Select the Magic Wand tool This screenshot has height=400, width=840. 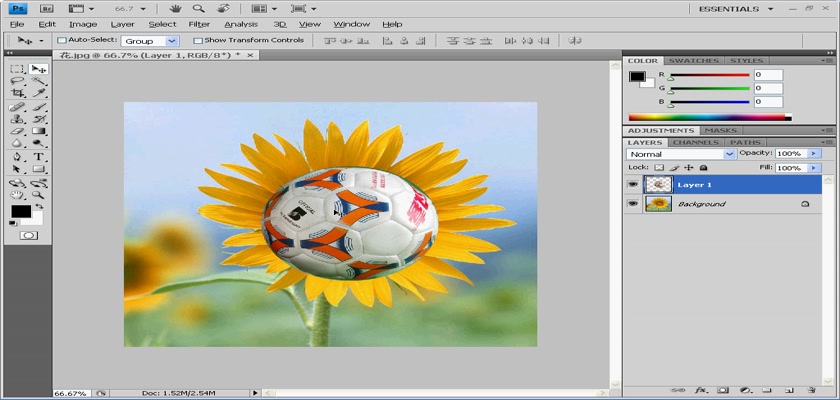[x=39, y=81]
